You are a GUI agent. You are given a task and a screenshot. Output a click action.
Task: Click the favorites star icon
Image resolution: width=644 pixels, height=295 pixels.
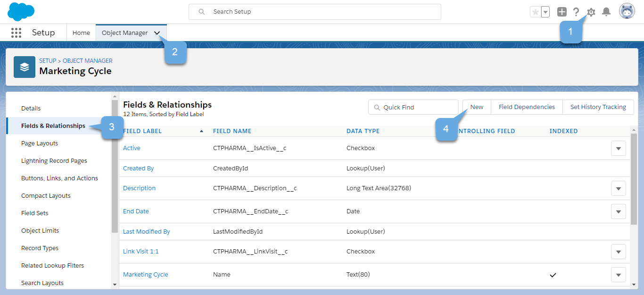click(535, 12)
